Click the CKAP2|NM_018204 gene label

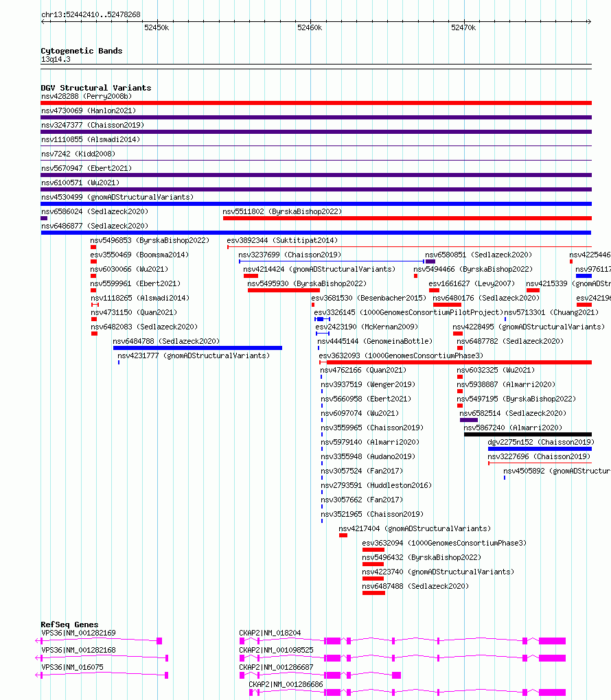point(270,633)
